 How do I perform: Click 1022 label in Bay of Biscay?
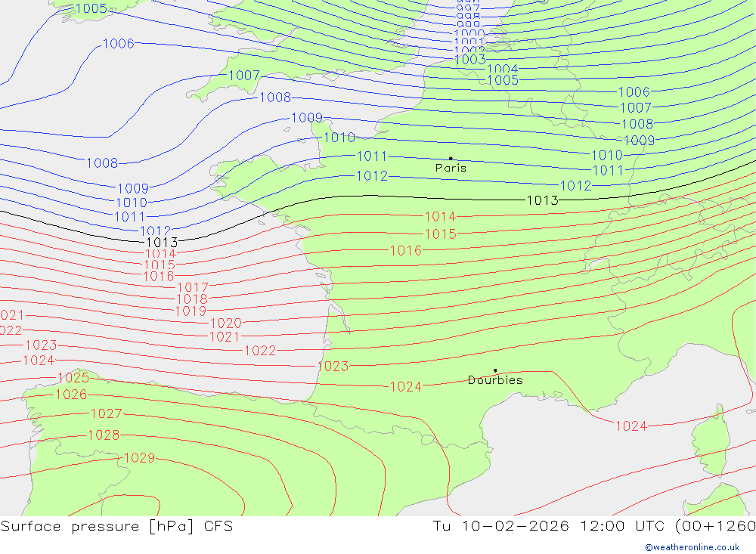[260, 351]
